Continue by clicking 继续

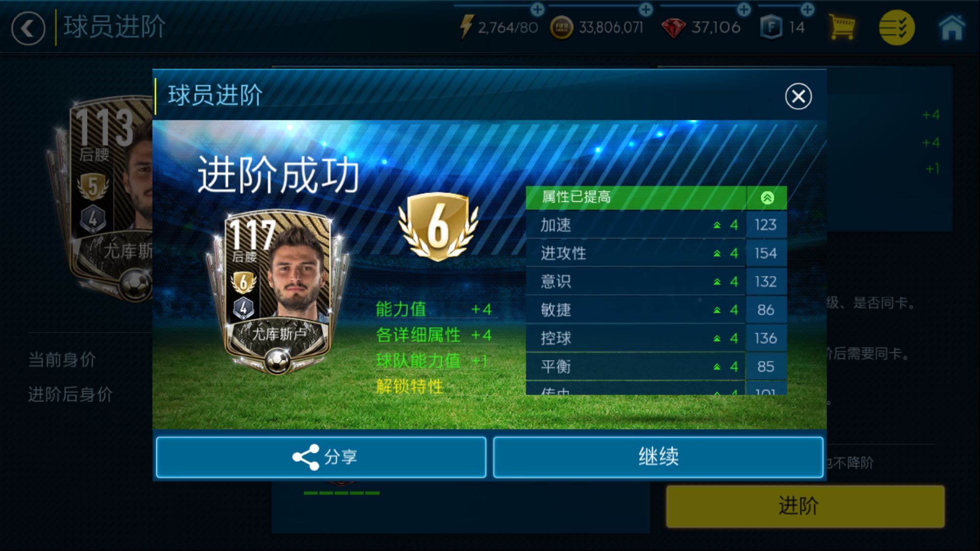tap(658, 457)
